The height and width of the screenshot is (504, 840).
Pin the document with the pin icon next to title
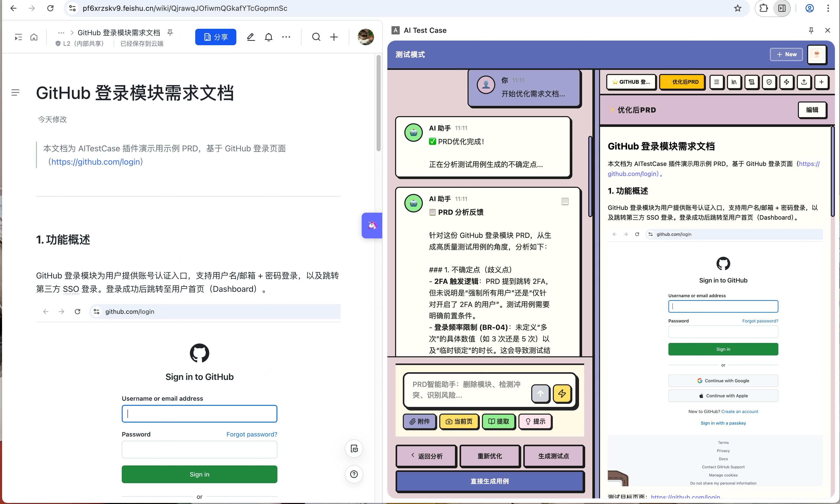pos(170,33)
